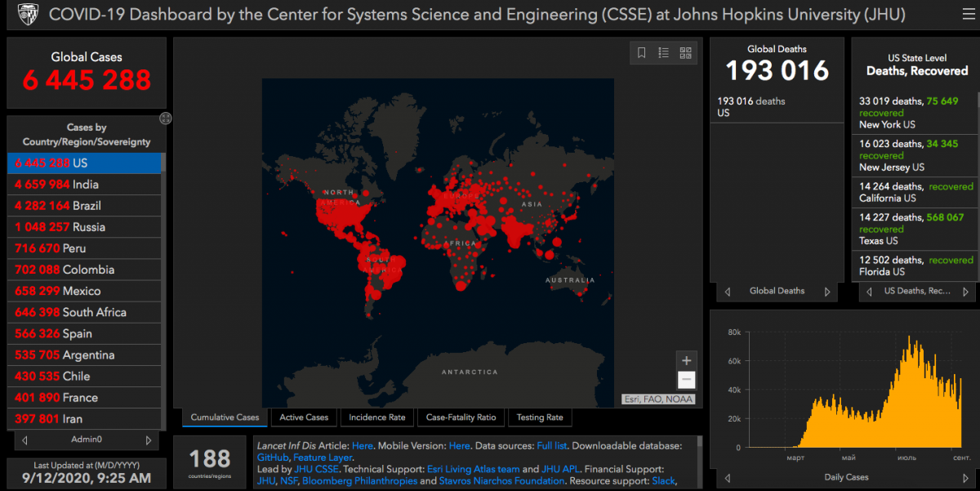Click right arrow beside Global Deaths

826,292
